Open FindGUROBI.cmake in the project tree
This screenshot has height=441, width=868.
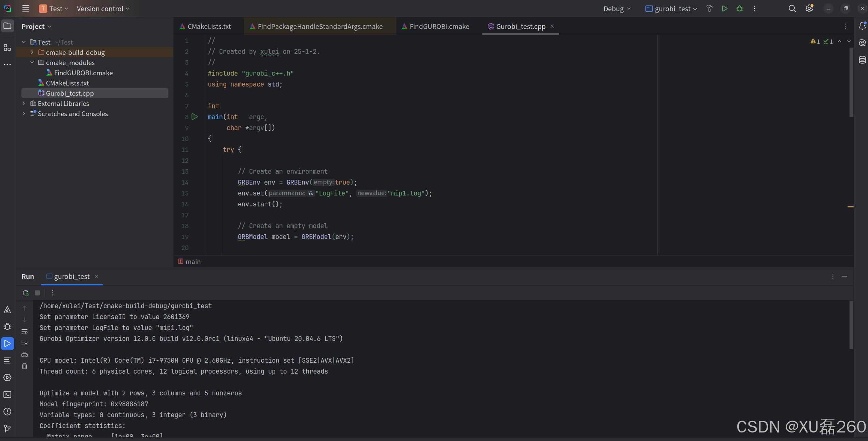(83, 73)
